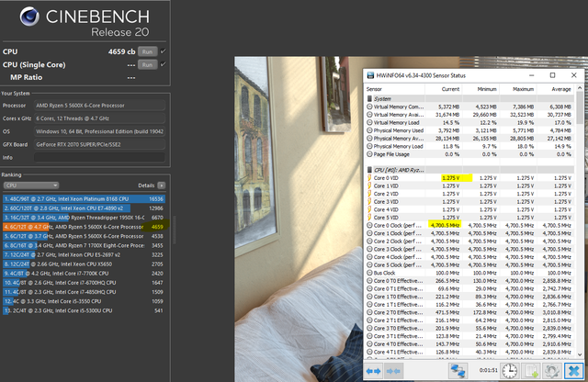The image size is (588, 382).
Task: Select the Core 1 VID sensor row
Action: [469, 185]
